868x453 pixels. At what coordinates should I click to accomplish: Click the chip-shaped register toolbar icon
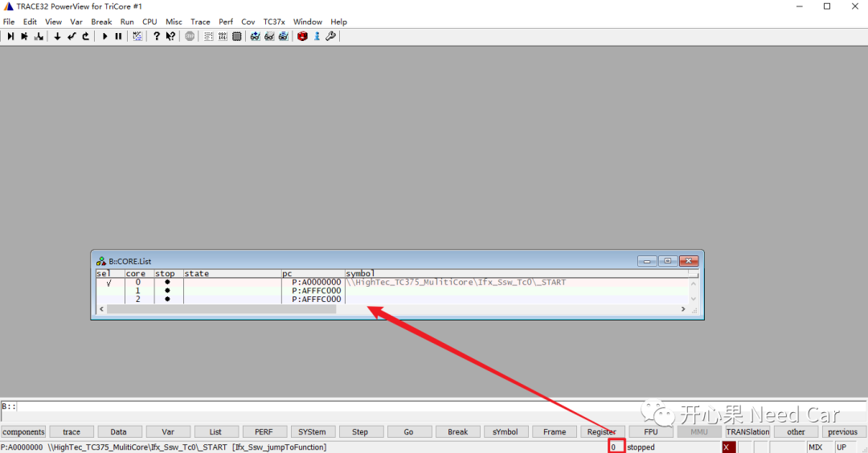pyautogui.click(x=236, y=36)
